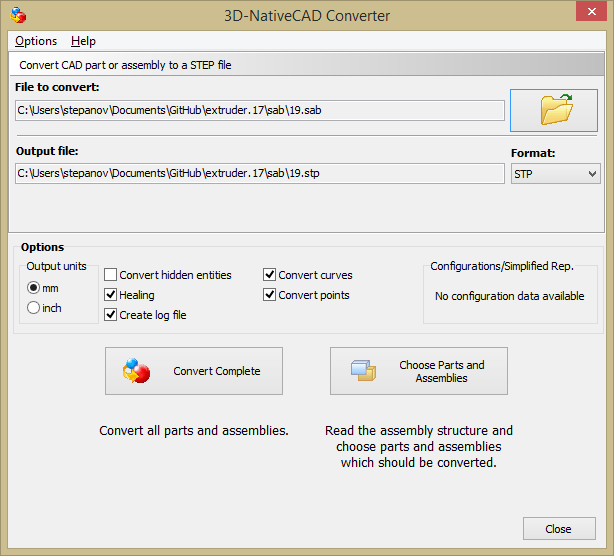The width and height of the screenshot is (614, 556).
Task: Disable the Convert curves checkbox
Action: coord(270,275)
